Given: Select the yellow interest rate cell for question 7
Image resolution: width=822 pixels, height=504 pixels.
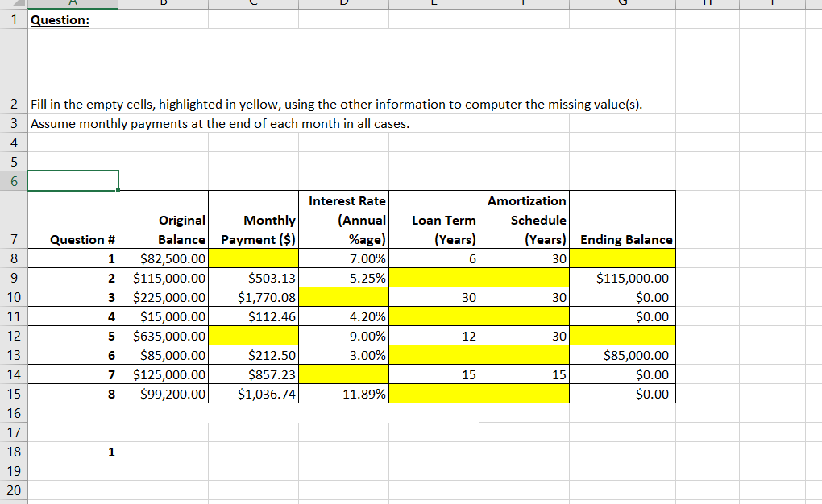Looking at the screenshot, I should pos(344,374).
